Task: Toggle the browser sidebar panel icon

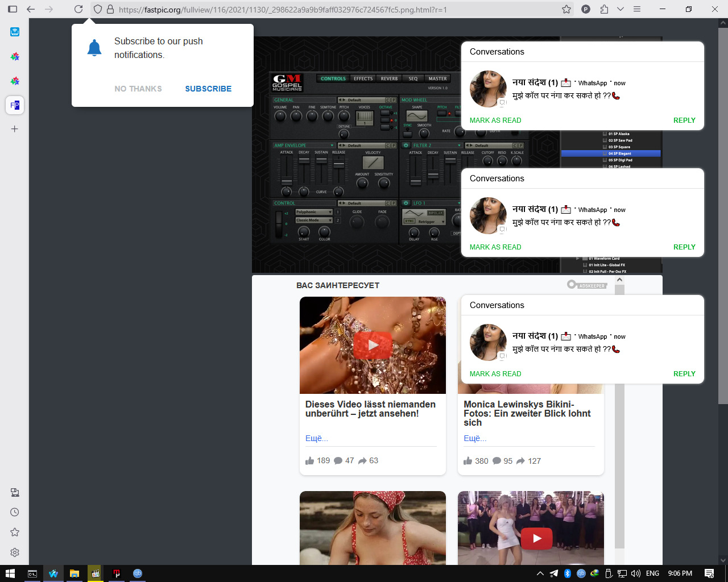Action: tap(13, 9)
